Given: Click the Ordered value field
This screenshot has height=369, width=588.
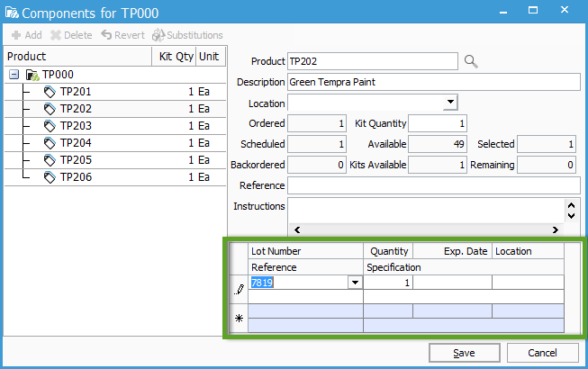Looking at the screenshot, I should tap(317, 123).
